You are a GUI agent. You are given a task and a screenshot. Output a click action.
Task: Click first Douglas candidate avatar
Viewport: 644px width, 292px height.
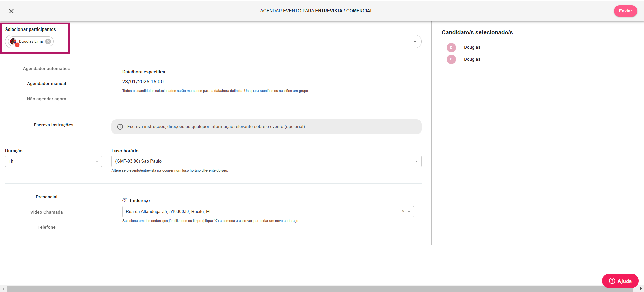[x=451, y=47]
